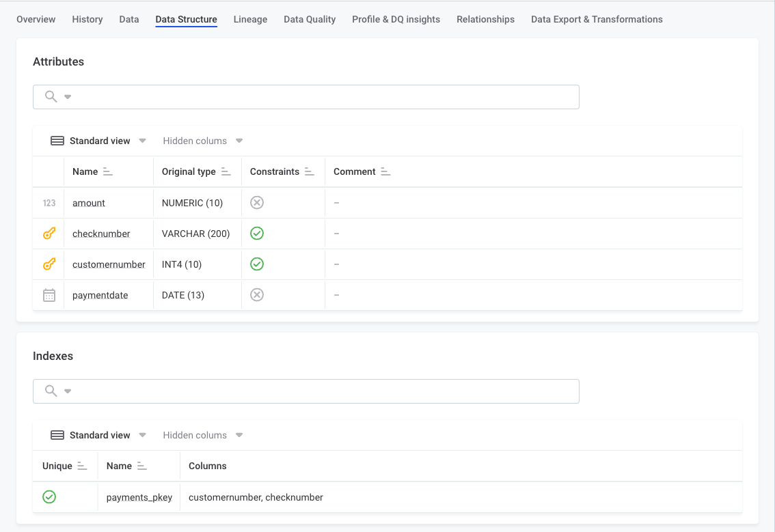Click the green constraint check for checknumber

[x=257, y=233]
